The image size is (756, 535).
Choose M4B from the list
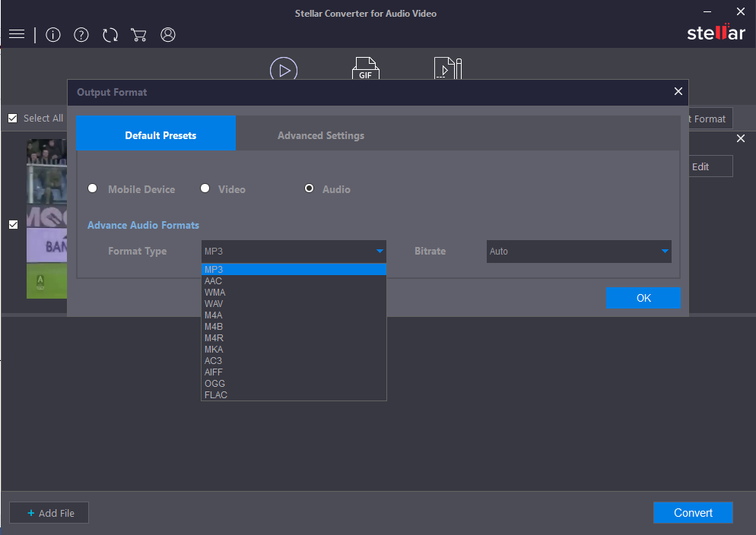(294, 327)
